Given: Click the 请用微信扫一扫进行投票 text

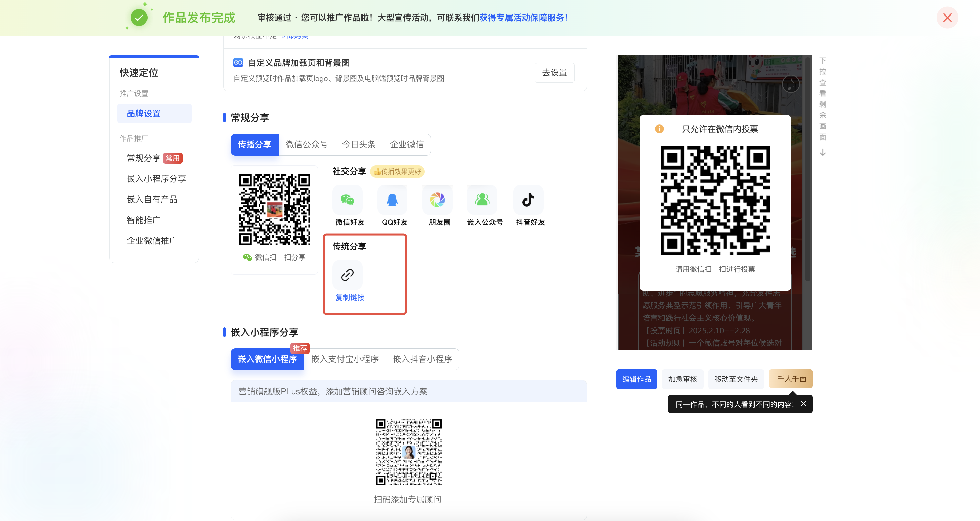Looking at the screenshot, I should click(715, 269).
